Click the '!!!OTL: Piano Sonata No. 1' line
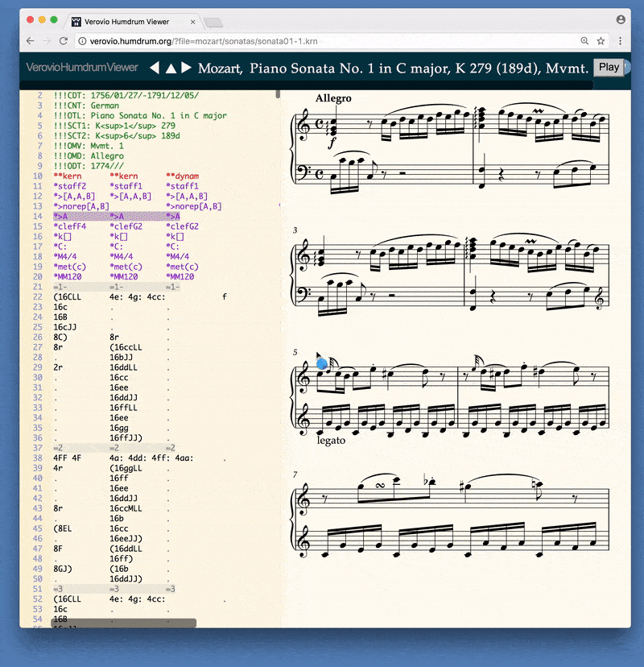Screen dimensions: 644x667 [x=140, y=116]
